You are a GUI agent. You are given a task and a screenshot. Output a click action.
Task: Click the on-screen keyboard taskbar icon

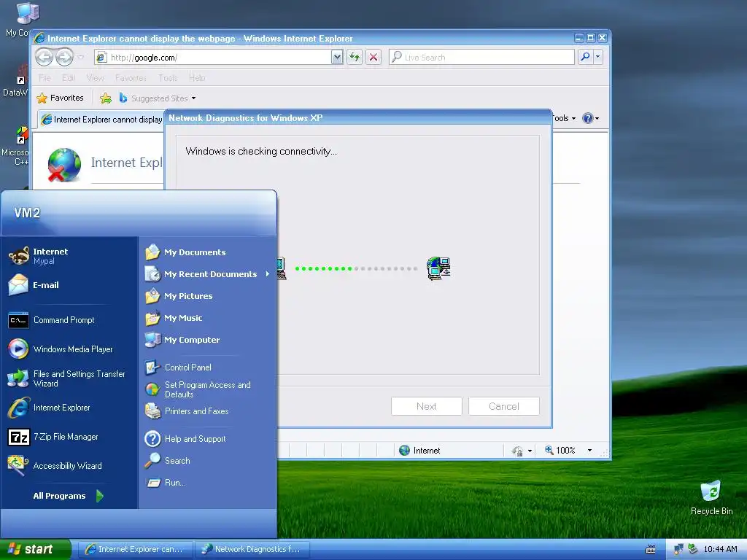(x=650, y=550)
